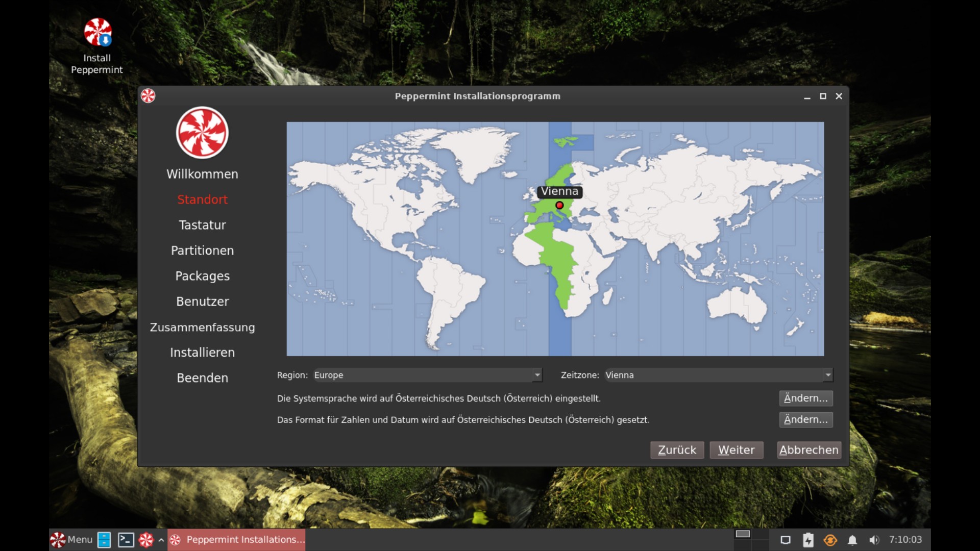Viewport: 980px width, 551px height.
Task: Expand the taskbar launcher arrow
Action: point(161,540)
